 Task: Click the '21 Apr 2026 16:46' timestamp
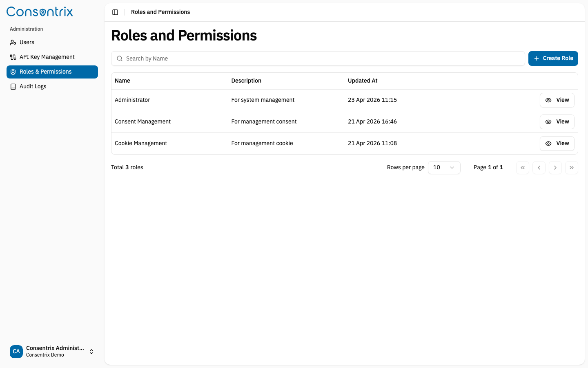click(372, 122)
